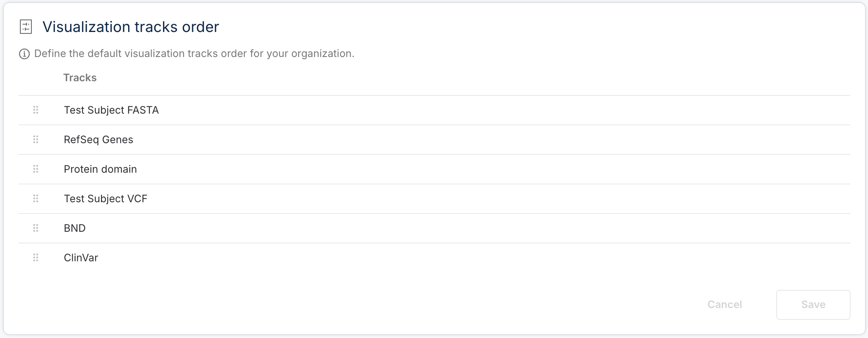
Task: Click the Test Subject VCF track label
Action: coord(106,199)
